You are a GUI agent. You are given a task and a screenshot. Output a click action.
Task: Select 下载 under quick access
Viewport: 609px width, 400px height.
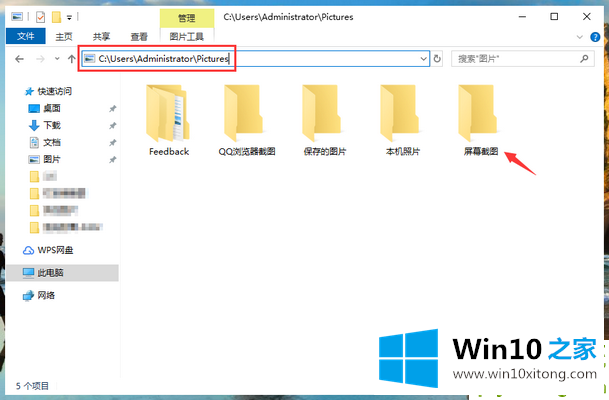tap(51, 125)
